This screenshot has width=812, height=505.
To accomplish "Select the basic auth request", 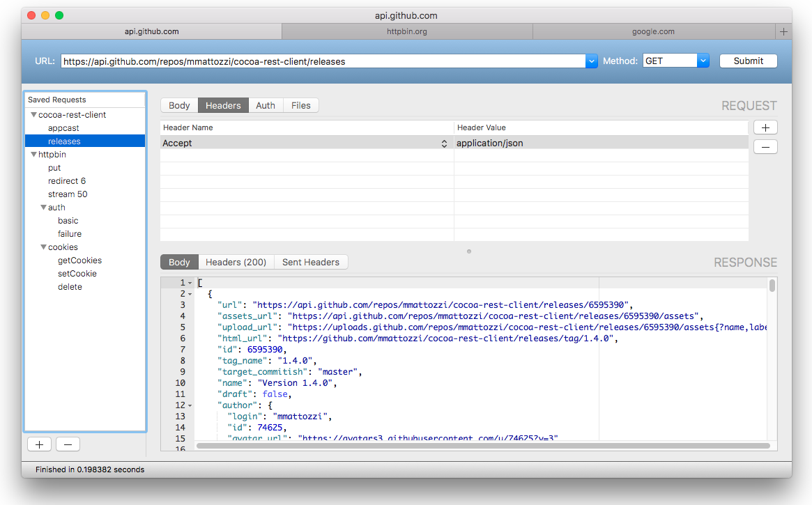I will click(68, 221).
